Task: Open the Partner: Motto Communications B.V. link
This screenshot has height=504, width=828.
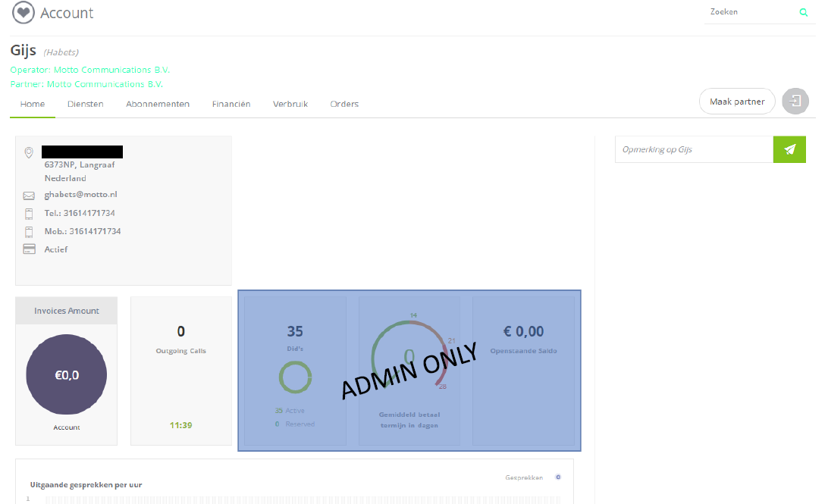Action: pos(86,84)
